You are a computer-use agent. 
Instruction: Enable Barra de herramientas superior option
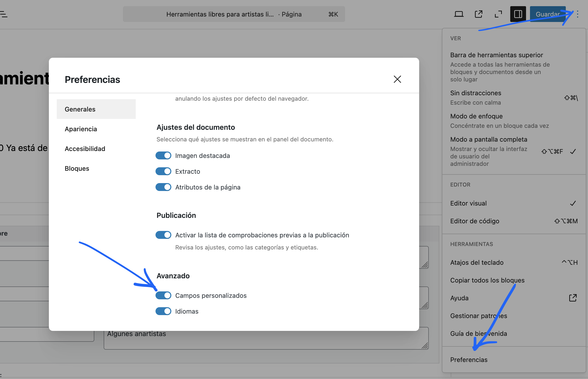(514, 67)
